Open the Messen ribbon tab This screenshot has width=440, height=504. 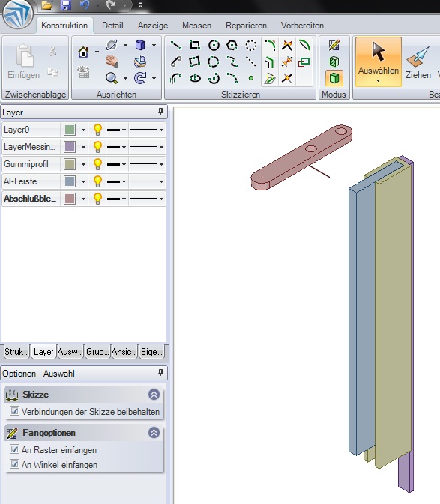click(196, 25)
